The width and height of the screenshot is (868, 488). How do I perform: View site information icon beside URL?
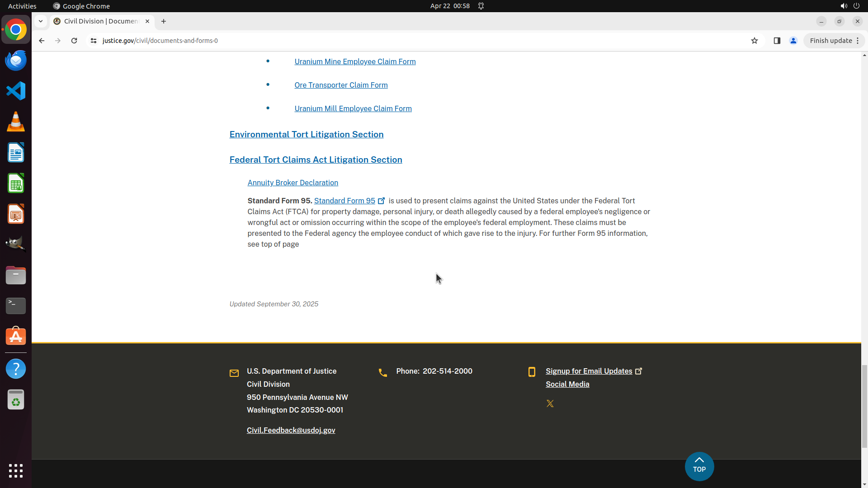94,41
